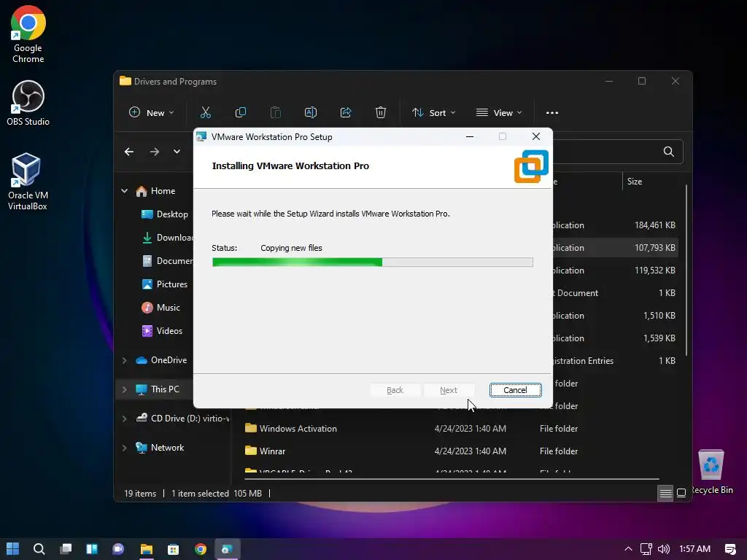Screen dimensions: 747x560
Task: Open Microsoft Store from the taskbar
Action: point(174,549)
